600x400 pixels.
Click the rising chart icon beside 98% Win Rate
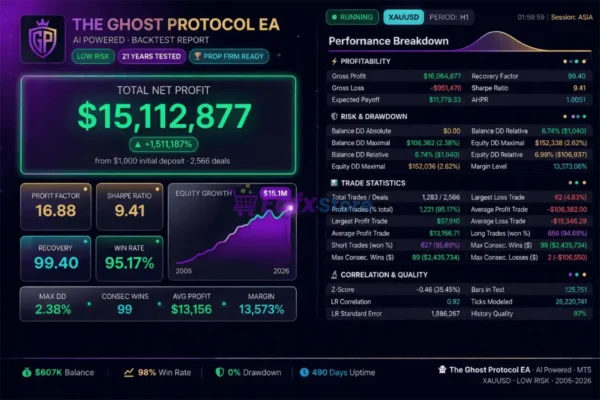[x=129, y=372]
